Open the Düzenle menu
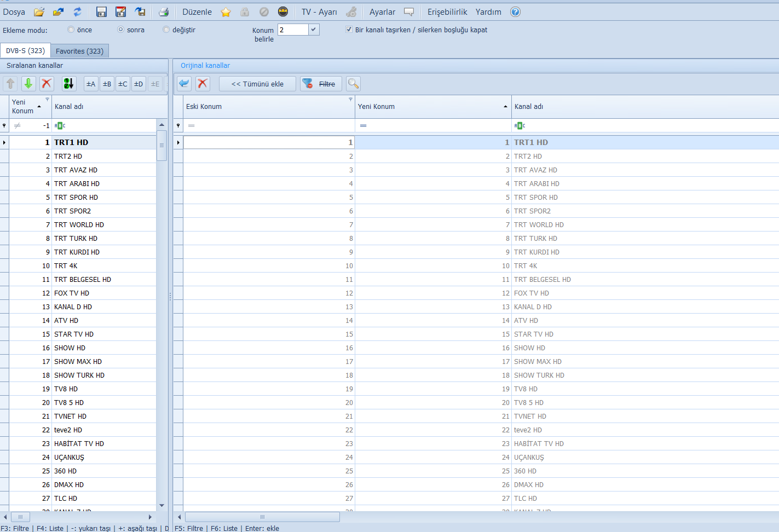 point(197,12)
